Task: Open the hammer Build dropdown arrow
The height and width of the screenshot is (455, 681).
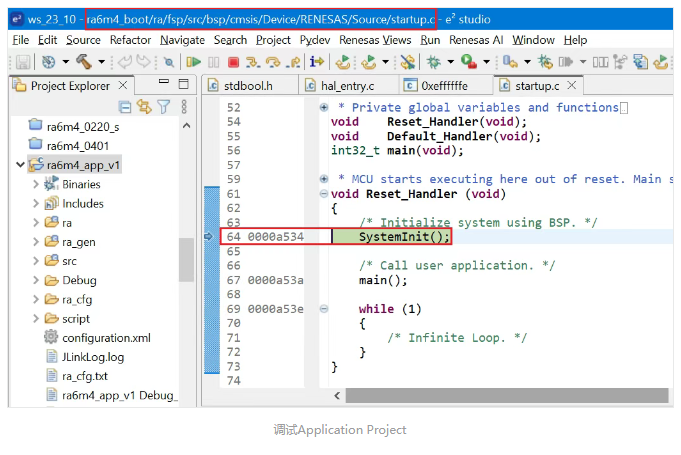Action: click(x=101, y=62)
